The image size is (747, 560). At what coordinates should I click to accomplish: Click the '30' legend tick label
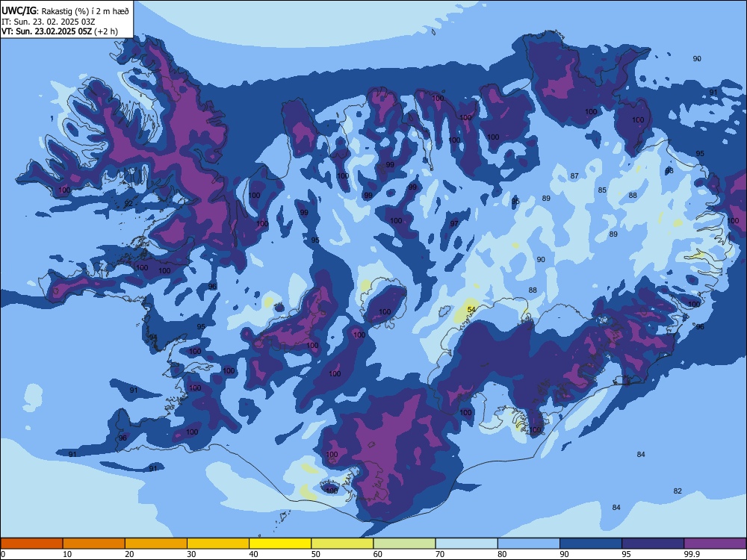pyautogui.click(x=191, y=554)
